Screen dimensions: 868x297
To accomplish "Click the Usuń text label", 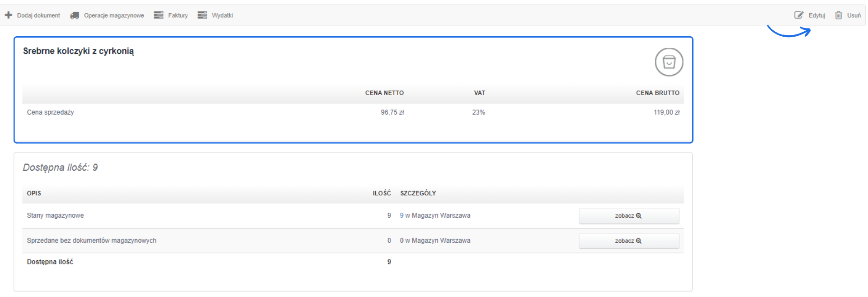I will point(854,15).
